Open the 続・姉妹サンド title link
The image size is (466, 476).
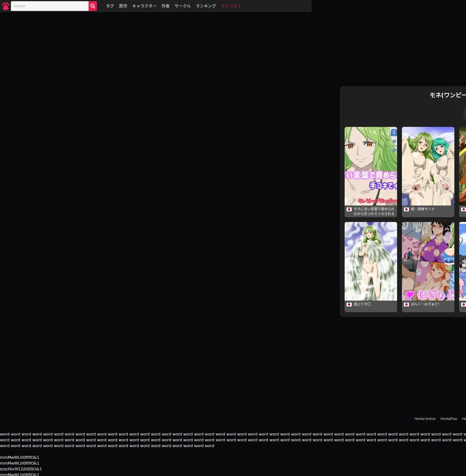(423, 209)
